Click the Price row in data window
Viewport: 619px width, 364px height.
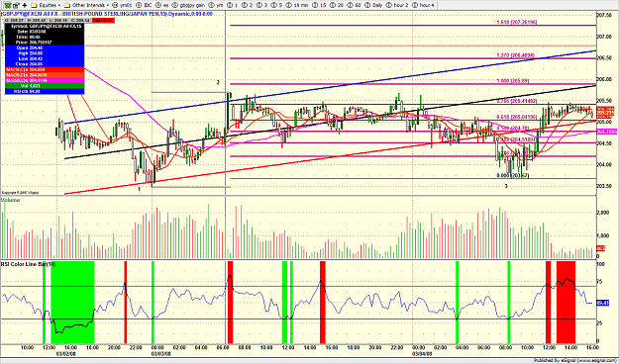point(45,43)
